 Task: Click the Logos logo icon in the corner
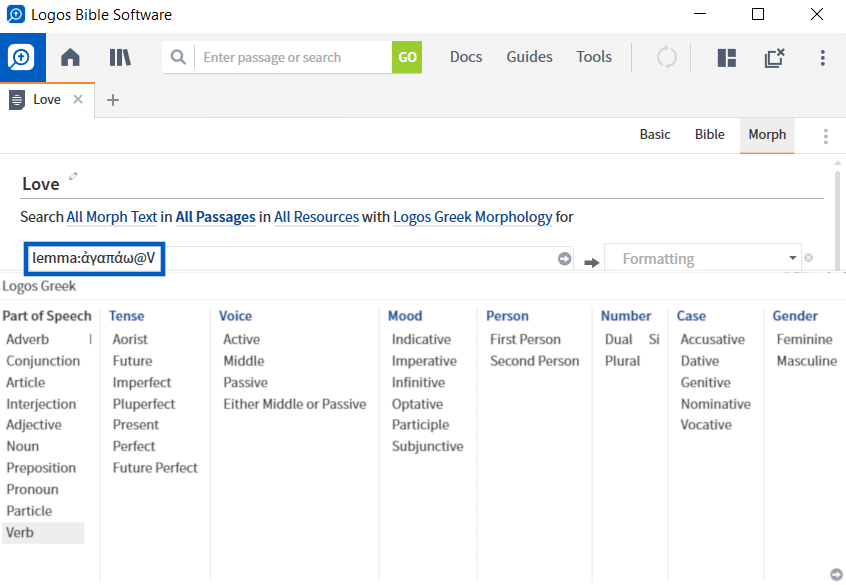(x=20, y=57)
